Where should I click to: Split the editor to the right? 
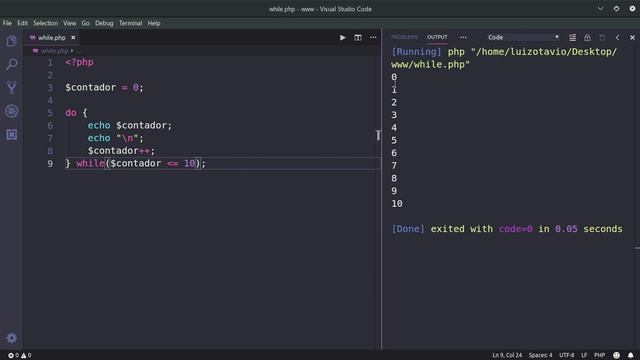[358, 38]
